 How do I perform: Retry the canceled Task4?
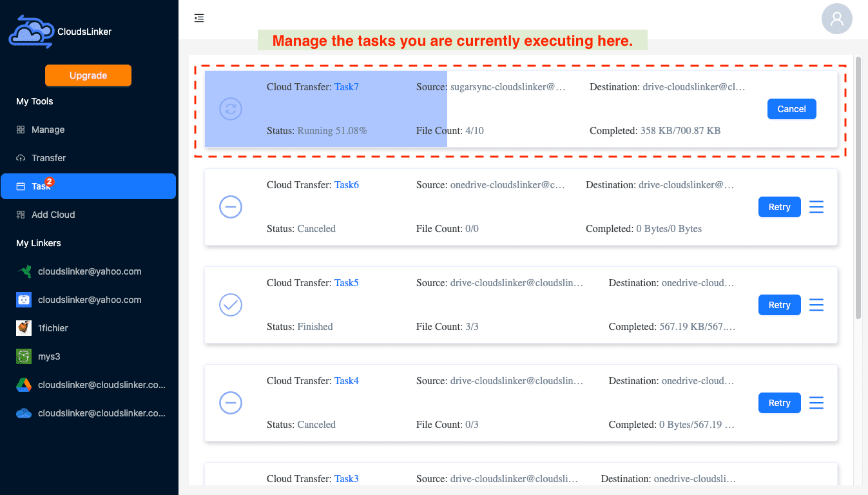pos(780,403)
